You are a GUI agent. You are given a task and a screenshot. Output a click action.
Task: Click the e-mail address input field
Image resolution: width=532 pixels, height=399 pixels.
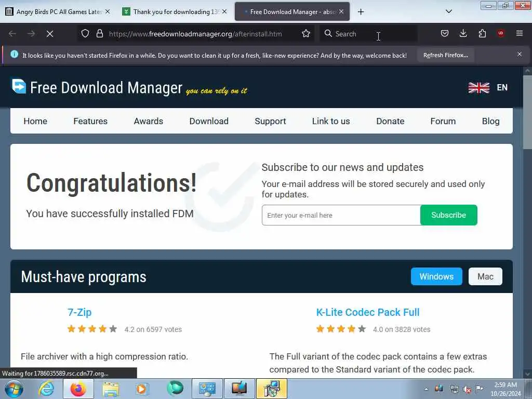click(x=341, y=215)
